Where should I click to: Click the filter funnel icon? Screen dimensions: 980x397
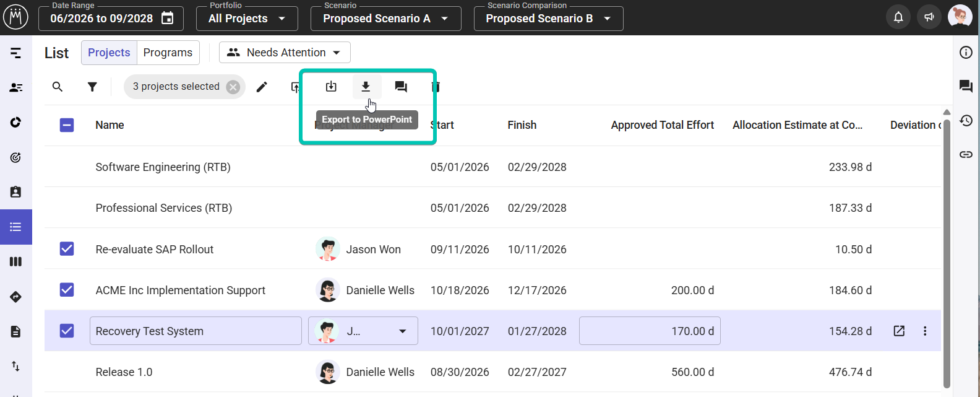click(x=92, y=87)
